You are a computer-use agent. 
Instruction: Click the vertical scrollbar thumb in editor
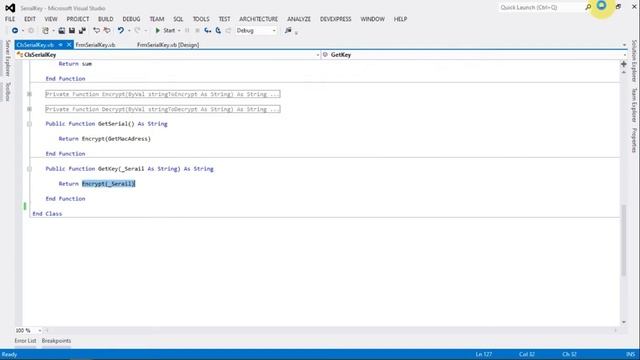click(x=624, y=241)
